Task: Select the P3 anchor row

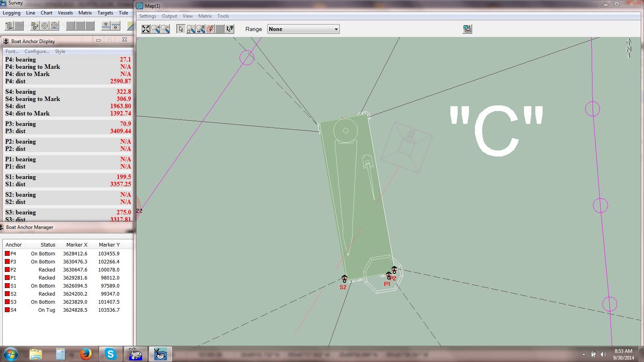Action: click(x=62, y=262)
